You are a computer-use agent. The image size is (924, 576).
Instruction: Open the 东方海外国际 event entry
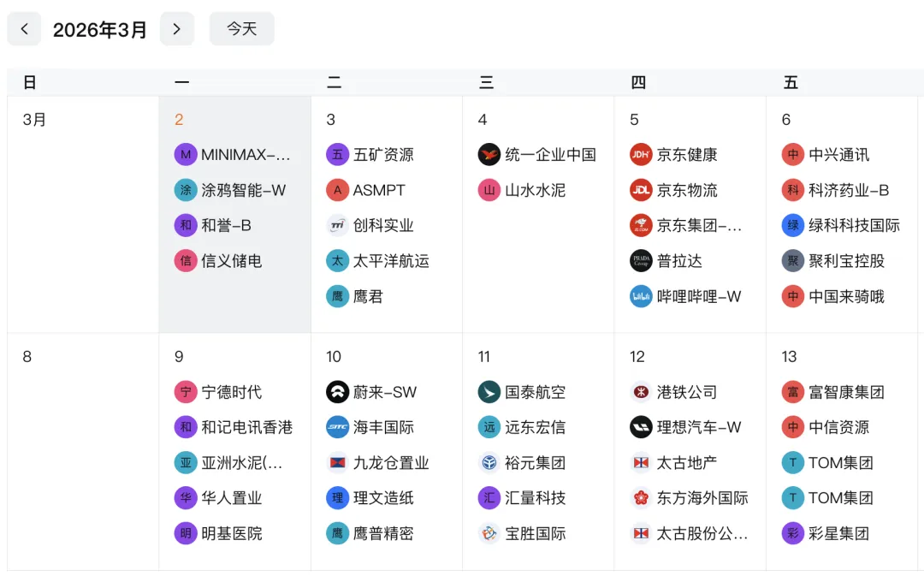click(690, 498)
